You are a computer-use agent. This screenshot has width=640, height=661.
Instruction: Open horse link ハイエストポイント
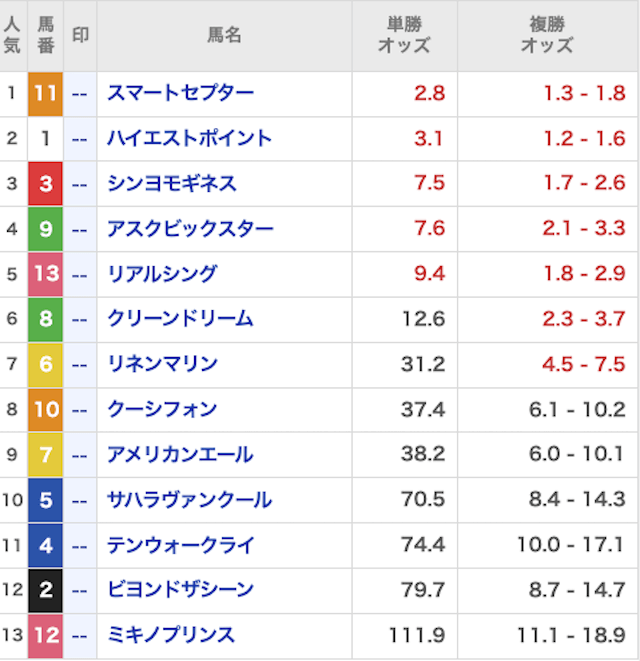pos(189,138)
